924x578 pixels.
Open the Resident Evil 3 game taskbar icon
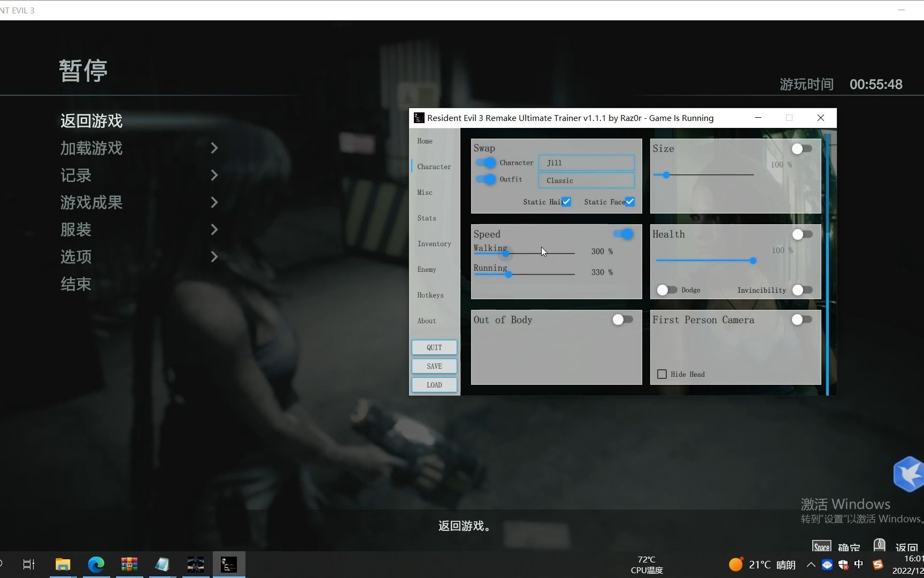click(x=196, y=564)
